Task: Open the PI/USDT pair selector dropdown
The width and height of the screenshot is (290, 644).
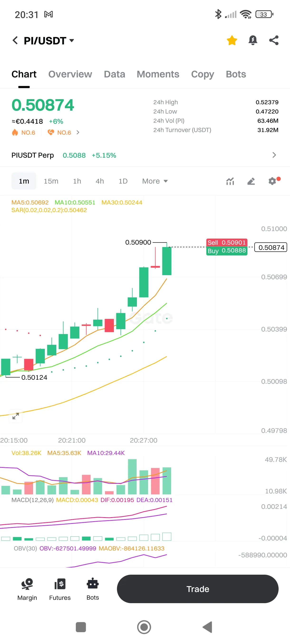Action: pyautogui.click(x=49, y=41)
